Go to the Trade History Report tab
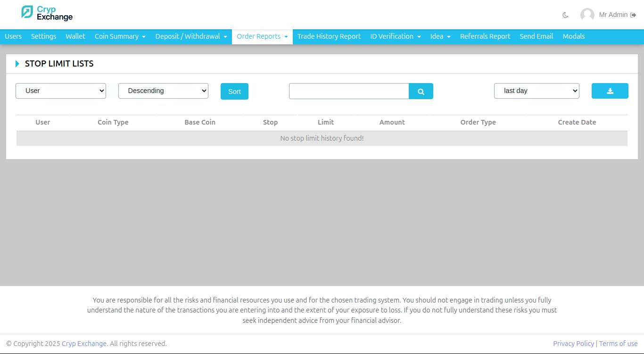 (x=329, y=36)
